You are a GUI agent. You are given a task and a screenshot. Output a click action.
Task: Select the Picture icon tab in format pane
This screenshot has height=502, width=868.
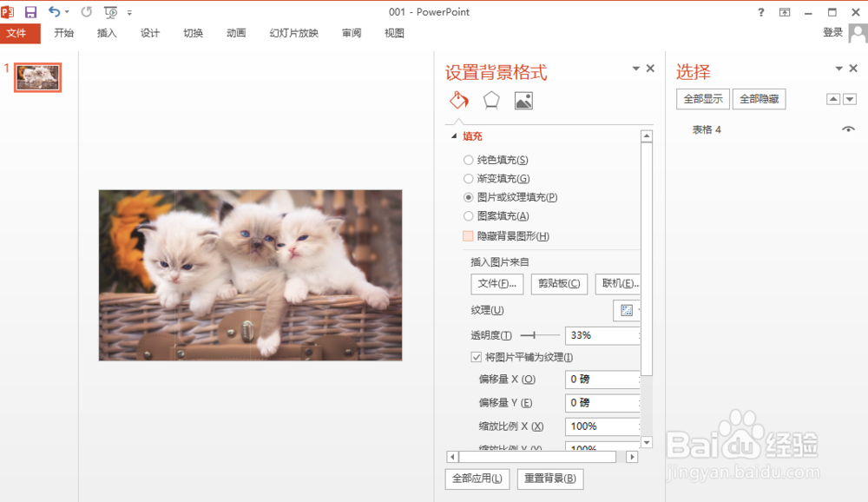tap(523, 101)
